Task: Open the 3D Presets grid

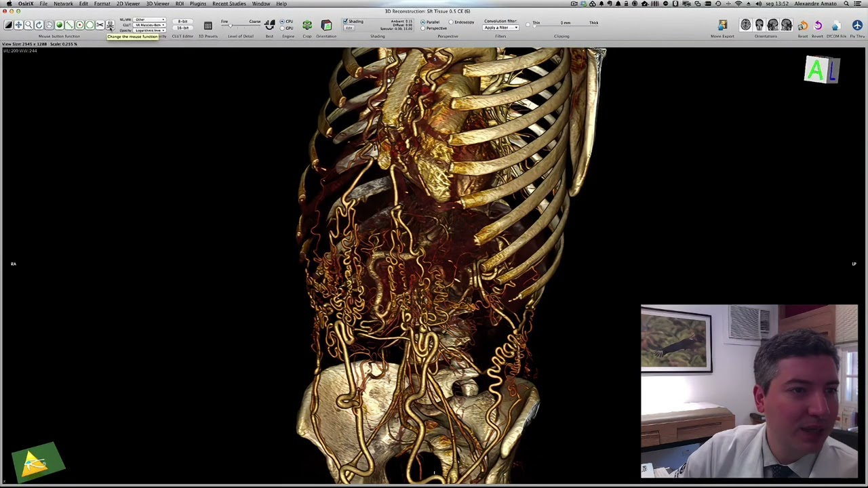Action: (208, 26)
